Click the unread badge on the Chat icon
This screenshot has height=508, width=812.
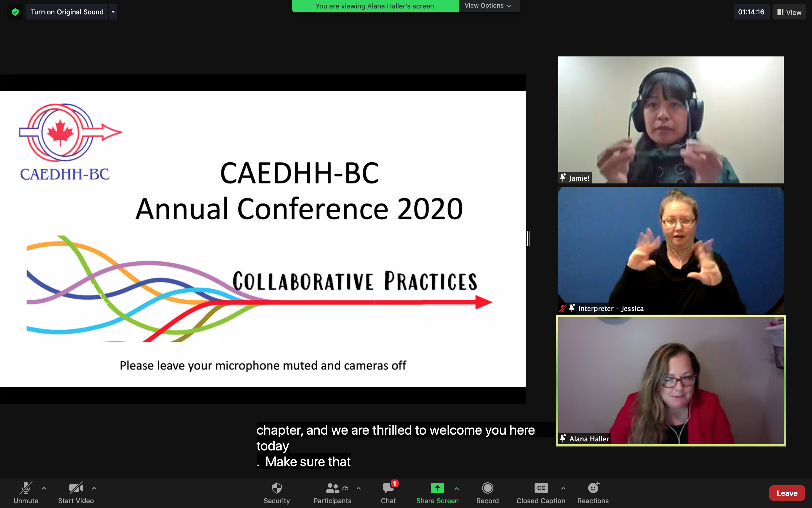tap(395, 483)
